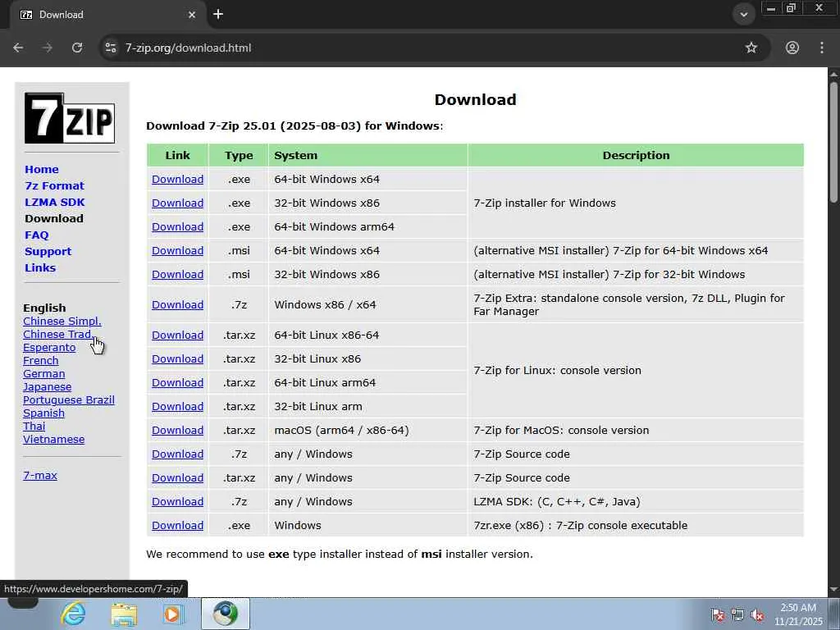Download 7zr.exe console executable
This screenshot has width=840, height=630.
click(177, 526)
